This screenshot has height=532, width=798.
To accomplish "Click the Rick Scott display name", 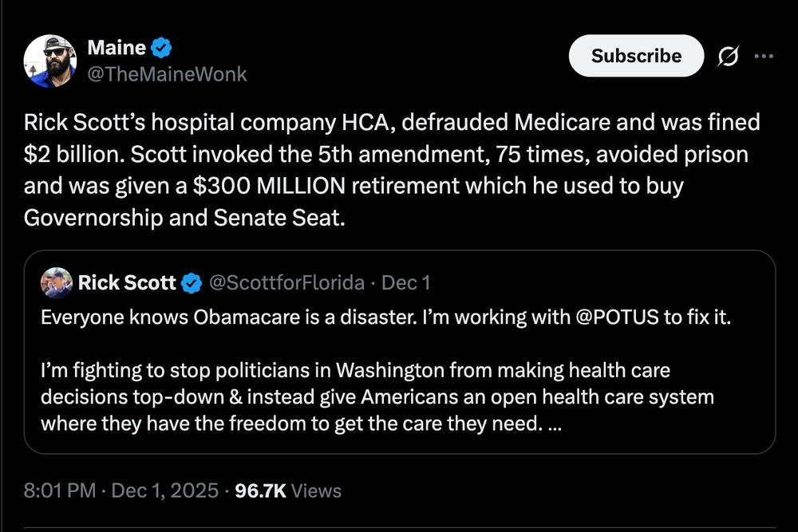I will click(127, 282).
